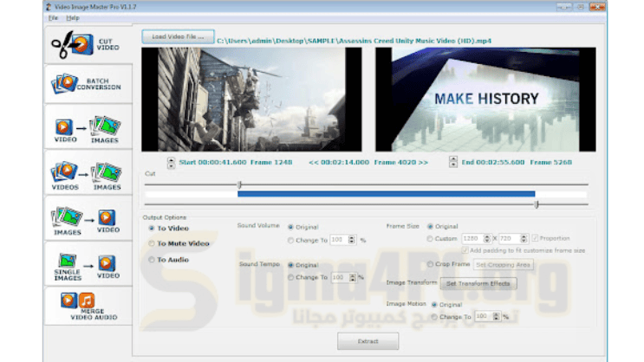
Task: Select the To Mute Video output option
Action: pyautogui.click(x=152, y=243)
